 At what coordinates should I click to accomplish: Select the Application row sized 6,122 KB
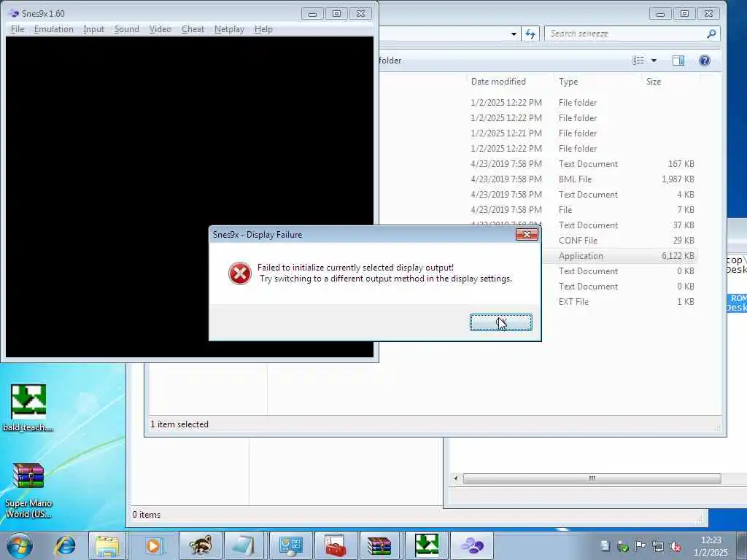619,256
